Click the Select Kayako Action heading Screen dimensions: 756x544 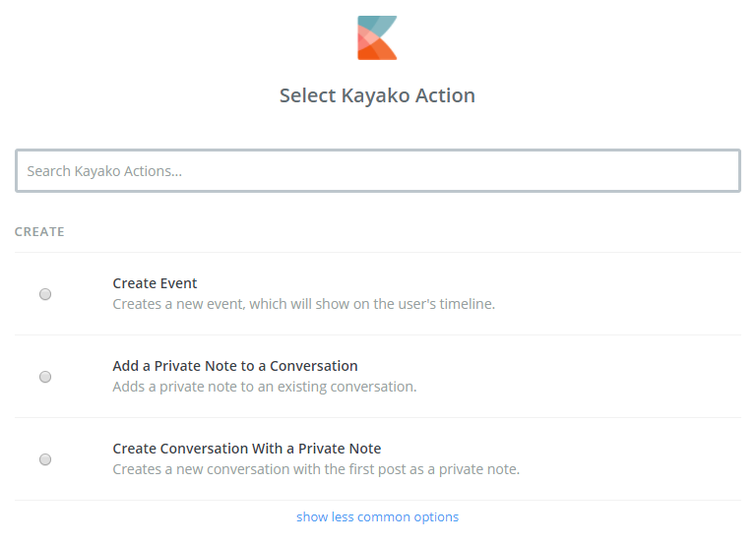[377, 95]
